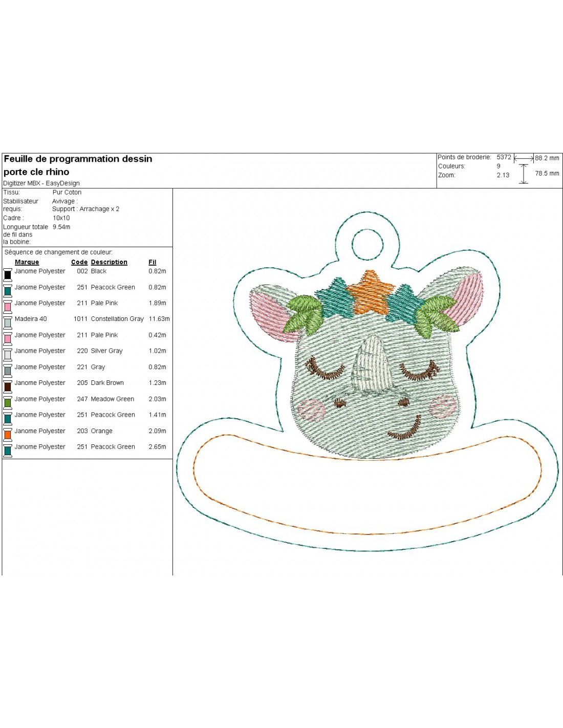Click the 'Avivage :' stabilizer text
Image resolution: width=563 pixels, height=728 pixels.
click(65, 201)
